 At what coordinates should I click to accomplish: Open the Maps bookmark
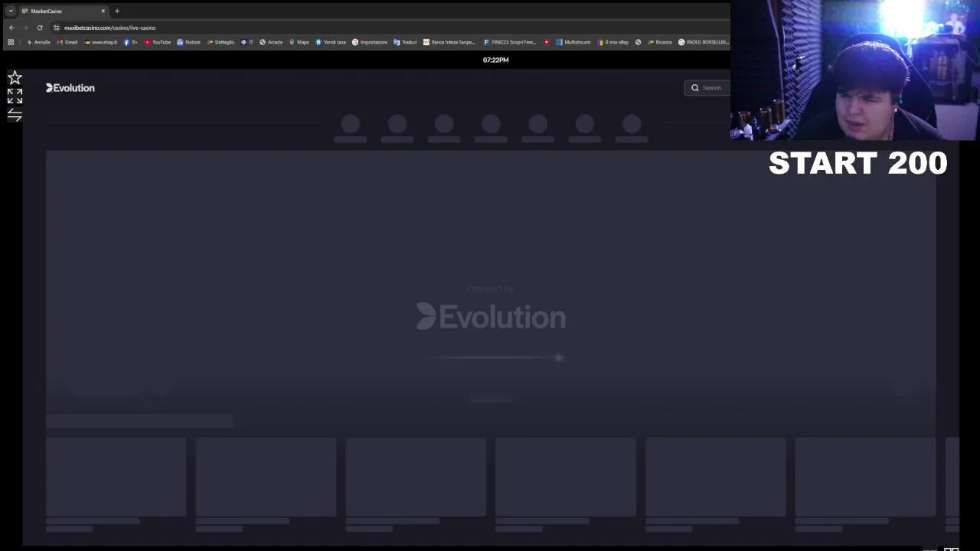point(299,42)
